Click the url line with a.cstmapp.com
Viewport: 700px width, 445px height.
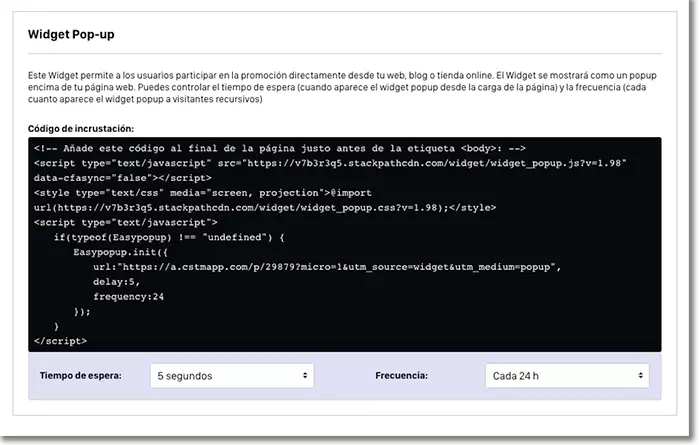[327, 267]
